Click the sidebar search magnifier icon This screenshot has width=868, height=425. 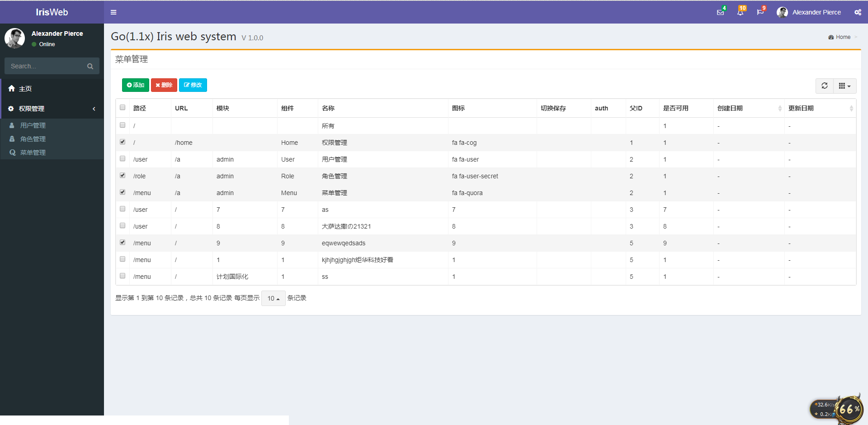[90, 66]
